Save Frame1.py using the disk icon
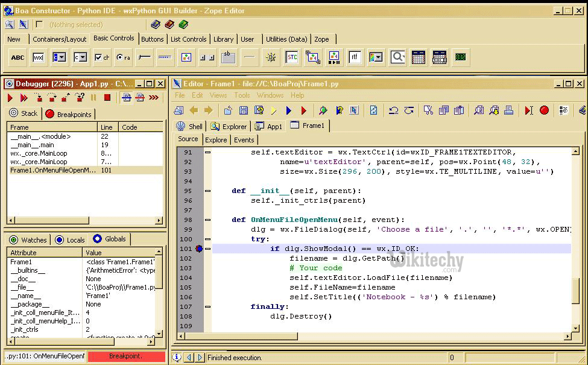The width and height of the screenshot is (588, 365). point(245,110)
